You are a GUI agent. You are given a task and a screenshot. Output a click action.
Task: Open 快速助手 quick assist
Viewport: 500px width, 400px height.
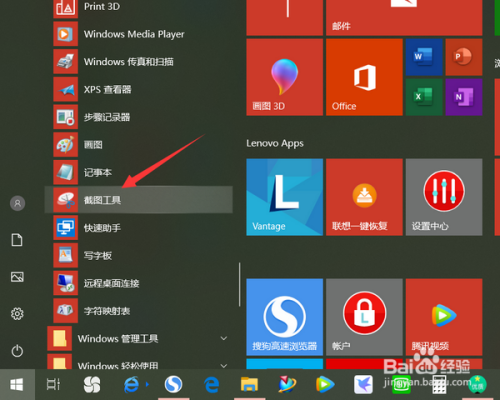[x=138, y=228]
